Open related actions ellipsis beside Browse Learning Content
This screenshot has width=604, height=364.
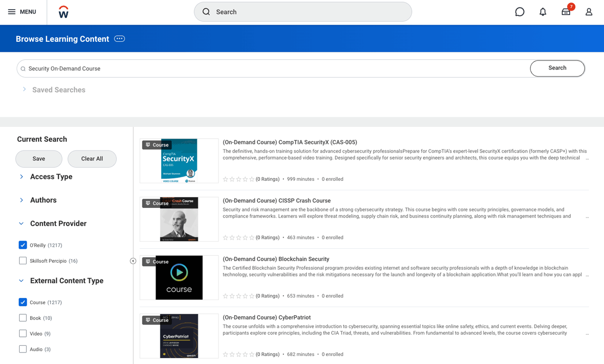point(119,39)
